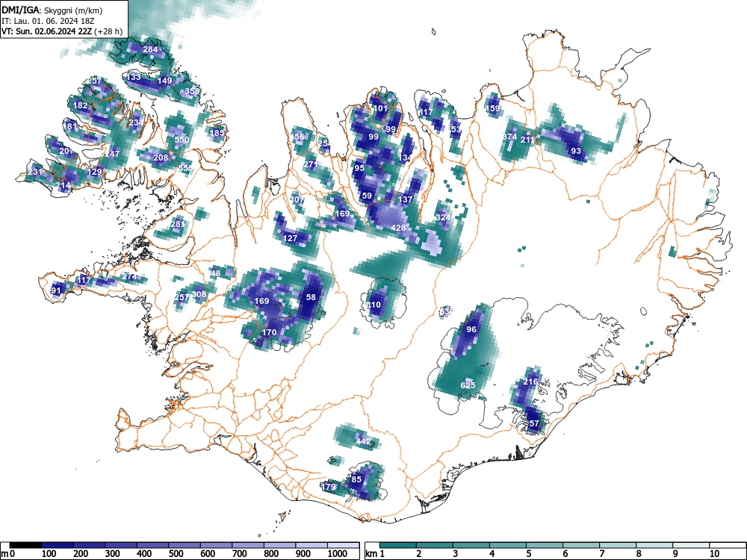Click the visibility value 374 on the map
The width and height of the screenshot is (747, 560).
509,137
